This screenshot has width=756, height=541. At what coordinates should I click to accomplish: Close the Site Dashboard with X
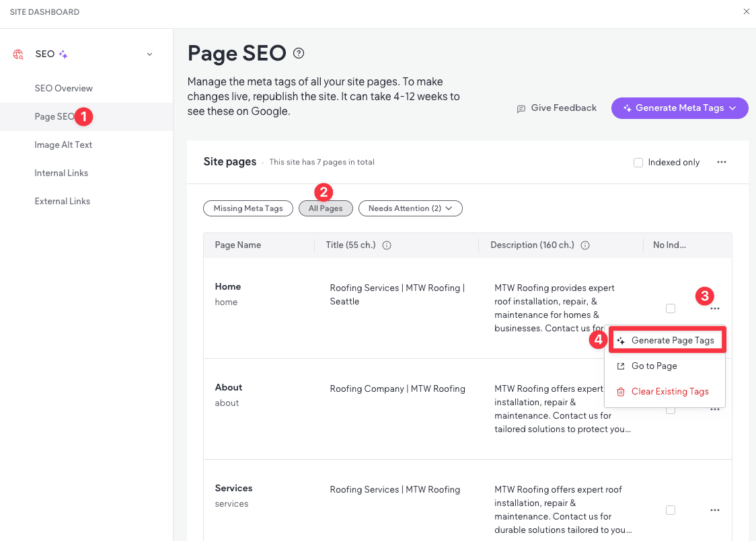tap(746, 11)
